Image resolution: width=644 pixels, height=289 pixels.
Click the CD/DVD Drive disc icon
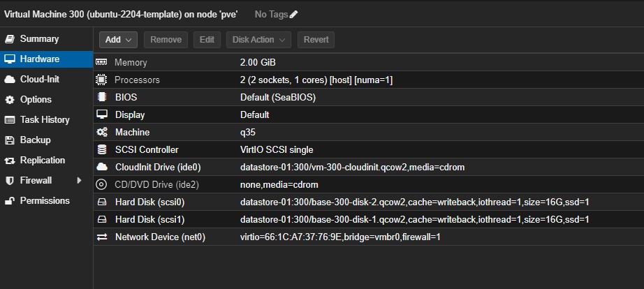click(102, 185)
